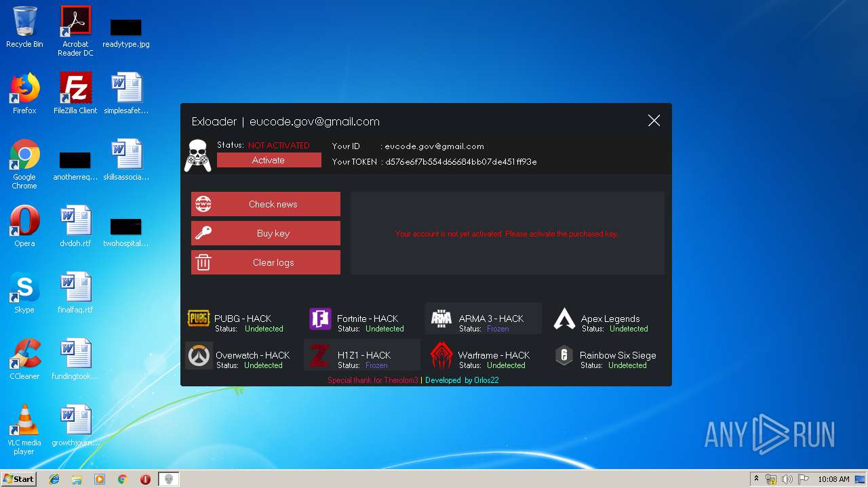Select the PUBG game icon

click(199, 319)
